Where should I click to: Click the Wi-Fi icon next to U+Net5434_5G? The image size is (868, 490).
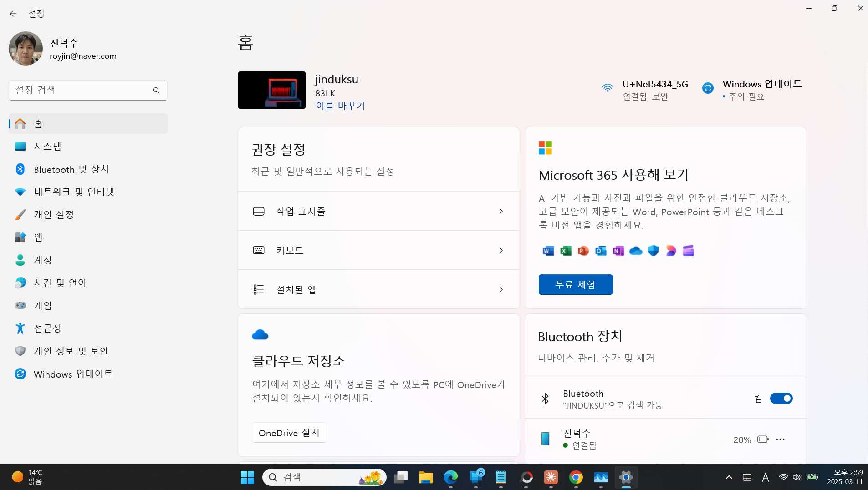tap(608, 88)
